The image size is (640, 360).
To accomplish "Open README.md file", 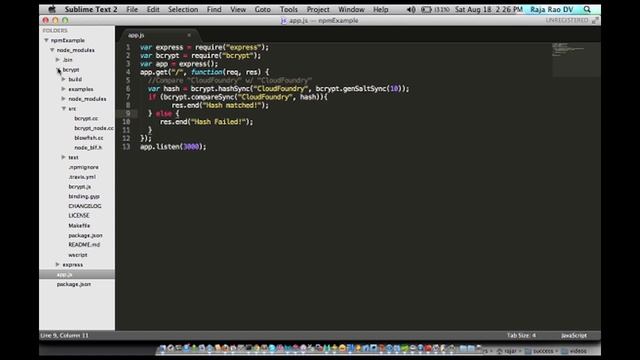I will pyautogui.click(x=84, y=245).
